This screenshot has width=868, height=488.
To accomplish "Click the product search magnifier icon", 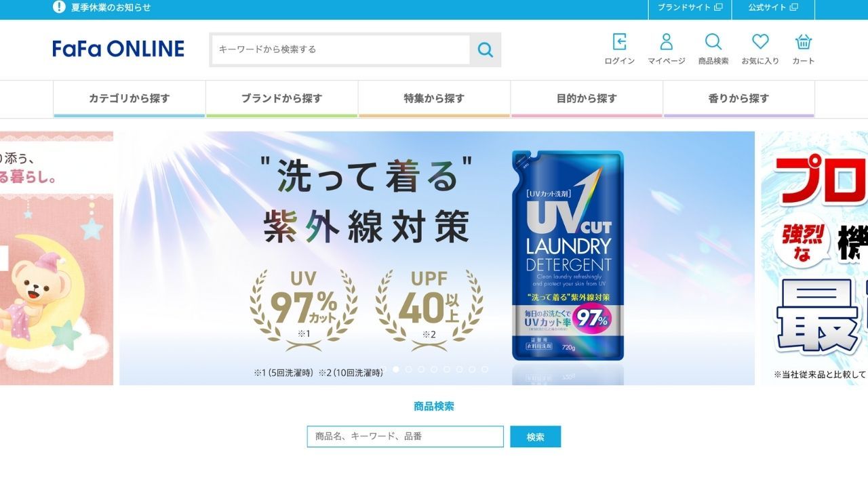I will 713,42.
